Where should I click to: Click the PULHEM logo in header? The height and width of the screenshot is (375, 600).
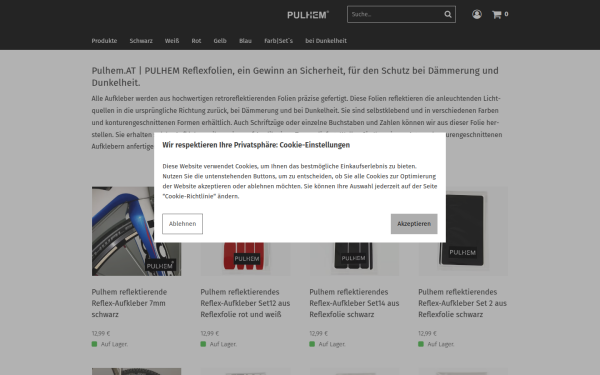point(308,15)
